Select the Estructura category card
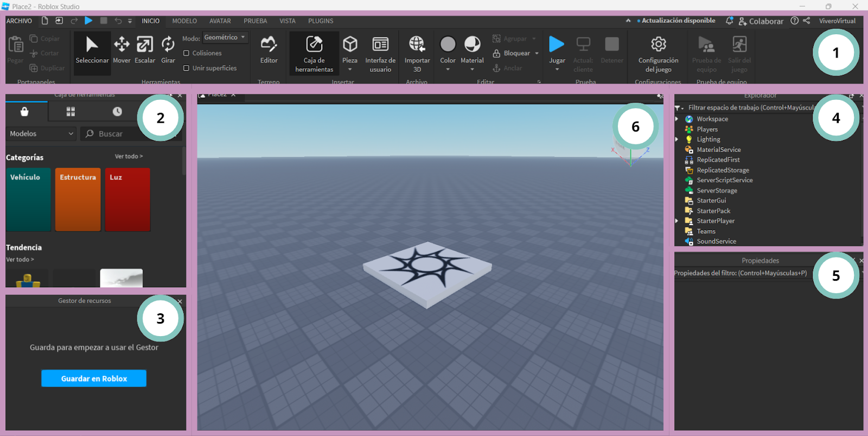The width and height of the screenshot is (868, 436). pos(78,199)
